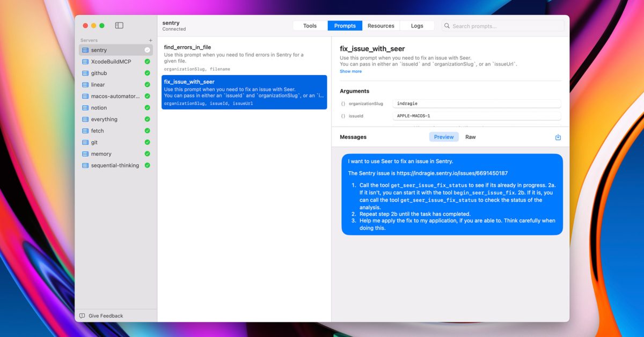This screenshot has height=337, width=644.
Task: Click the braces icon beside issueId
Action: point(343,116)
